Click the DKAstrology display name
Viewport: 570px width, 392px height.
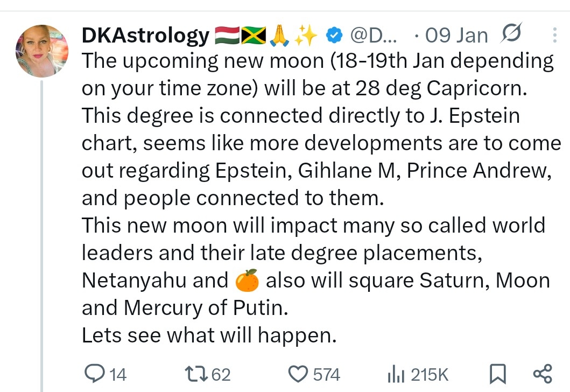(145, 36)
